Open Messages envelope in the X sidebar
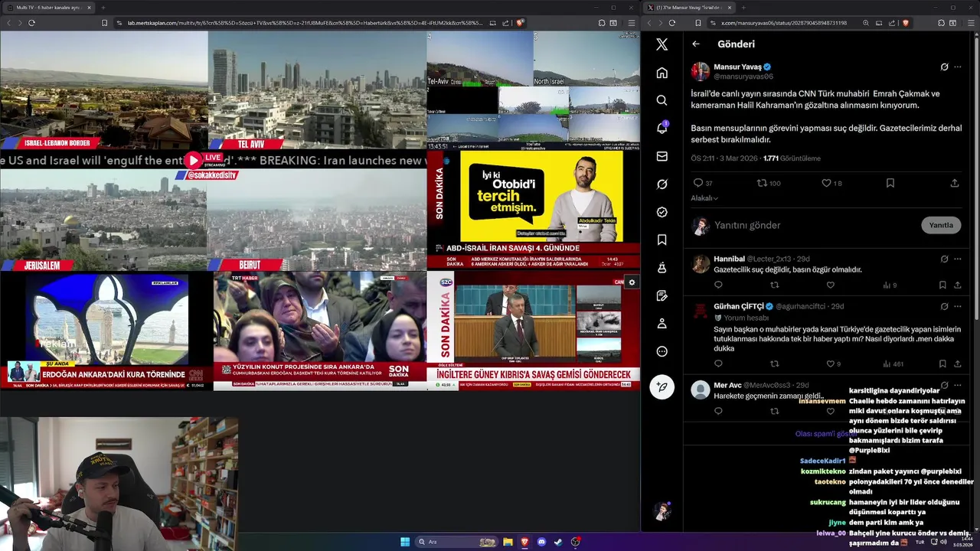The height and width of the screenshot is (551, 980). (x=662, y=156)
